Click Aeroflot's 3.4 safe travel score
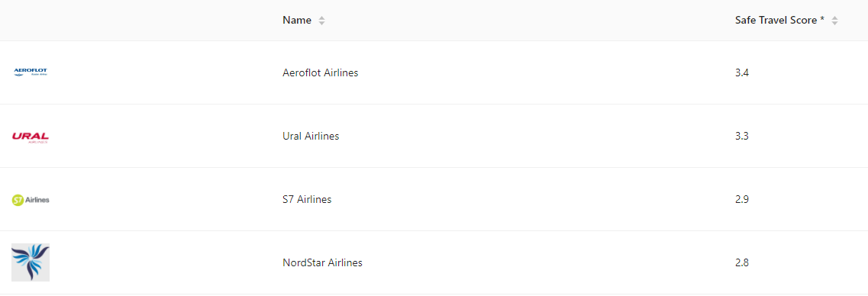The width and height of the screenshot is (868, 296). [742, 72]
